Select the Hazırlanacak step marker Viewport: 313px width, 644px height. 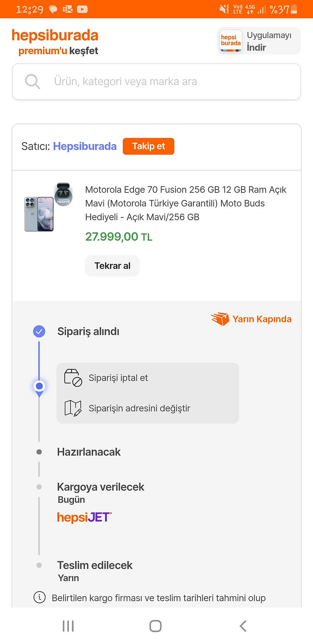click(x=39, y=452)
